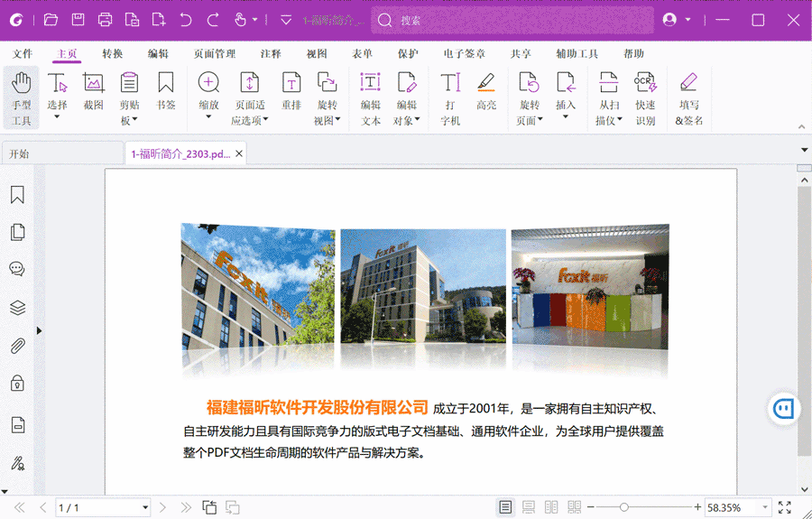Viewport: 812px width, 519px height.
Task: Select the 高亮 highlight tool
Action: coord(486,92)
